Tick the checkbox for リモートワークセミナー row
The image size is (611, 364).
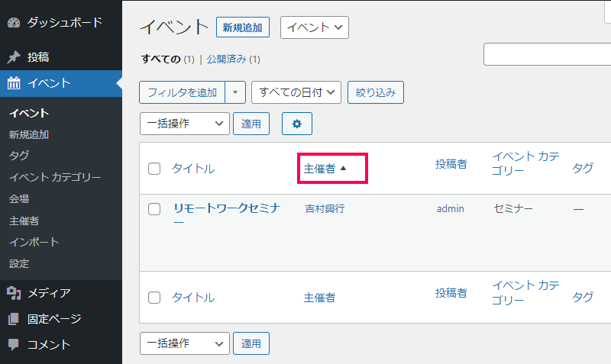[x=154, y=209]
